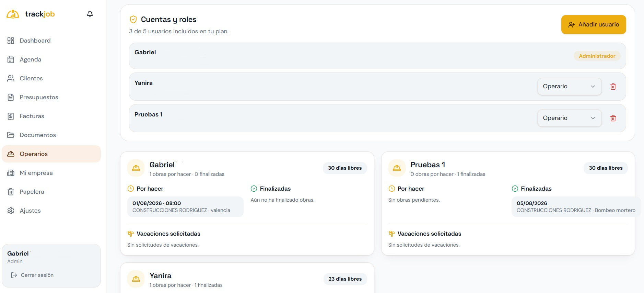Click the trackjob logo

[31, 14]
